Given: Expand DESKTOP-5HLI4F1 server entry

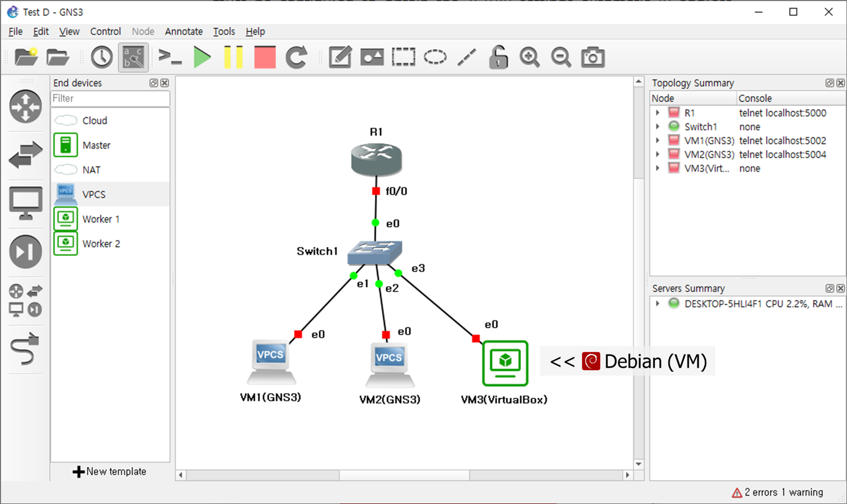Looking at the screenshot, I should point(658,303).
